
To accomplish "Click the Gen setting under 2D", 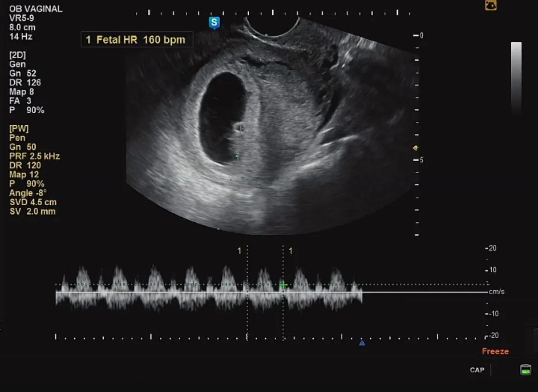I will click(17, 64).
